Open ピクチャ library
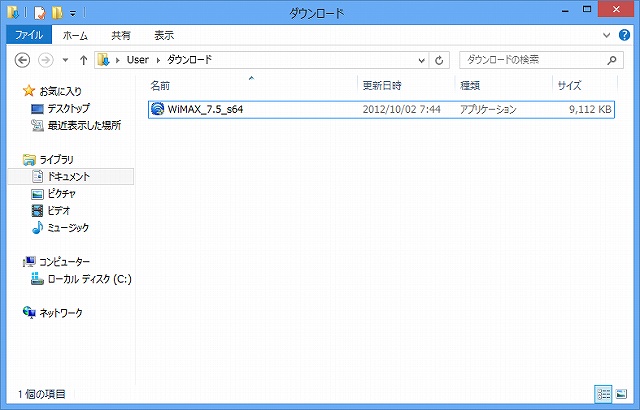The height and width of the screenshot is (410, 640). pyautogui.click(x=61, y=193)
